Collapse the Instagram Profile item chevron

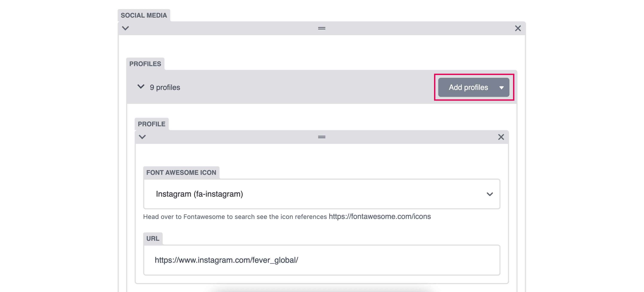coord(142,137)
